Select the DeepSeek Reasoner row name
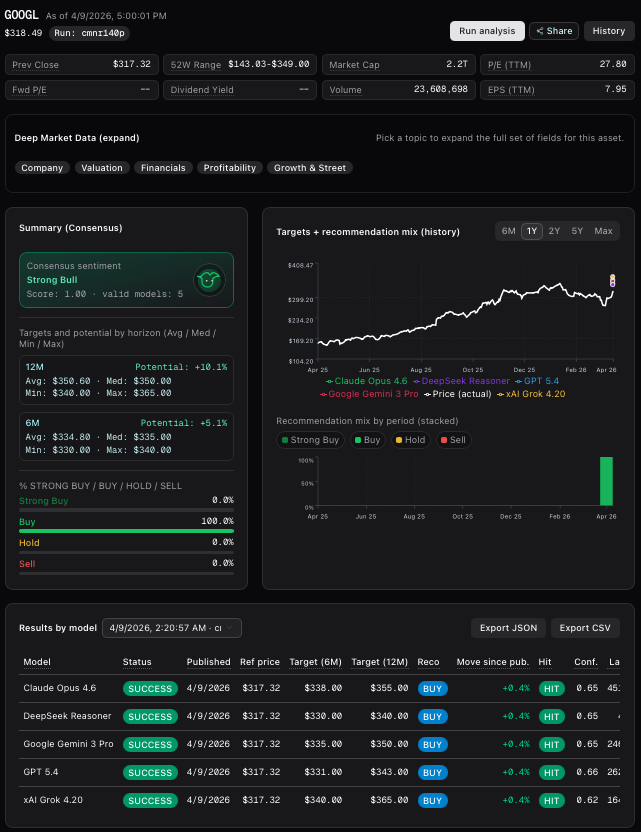Image resolution: width=641 pixels, height=832 pixels. click(x=67, y=716)
